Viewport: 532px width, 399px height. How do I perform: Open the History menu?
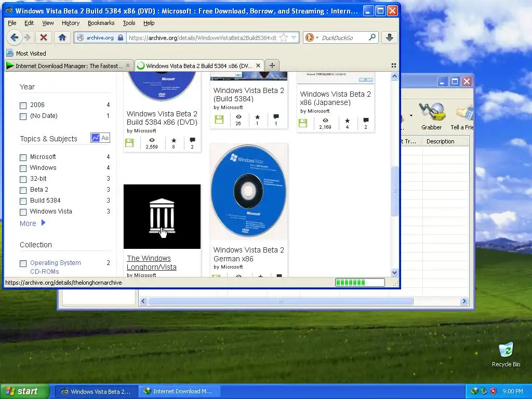[x=71, y=23]
